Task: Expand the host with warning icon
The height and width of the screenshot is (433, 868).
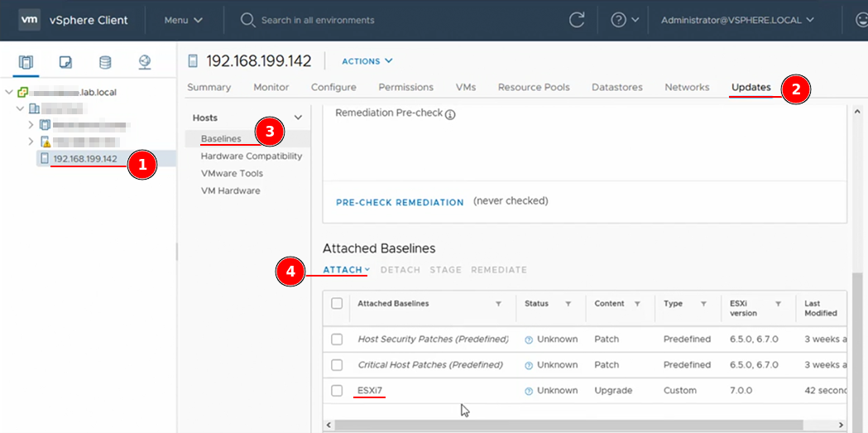Action: (31, 142)
